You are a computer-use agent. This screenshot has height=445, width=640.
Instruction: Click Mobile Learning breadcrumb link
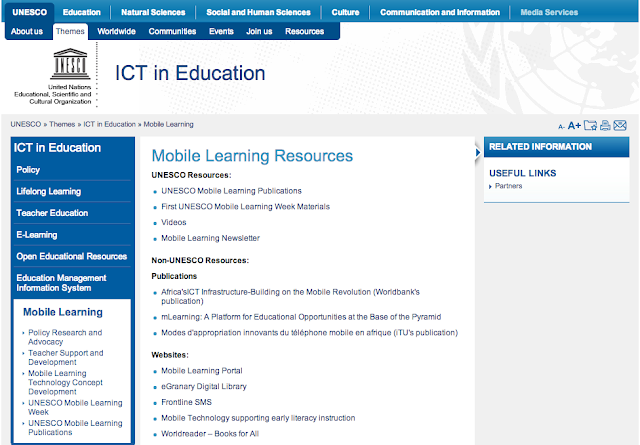pos(169,124)
